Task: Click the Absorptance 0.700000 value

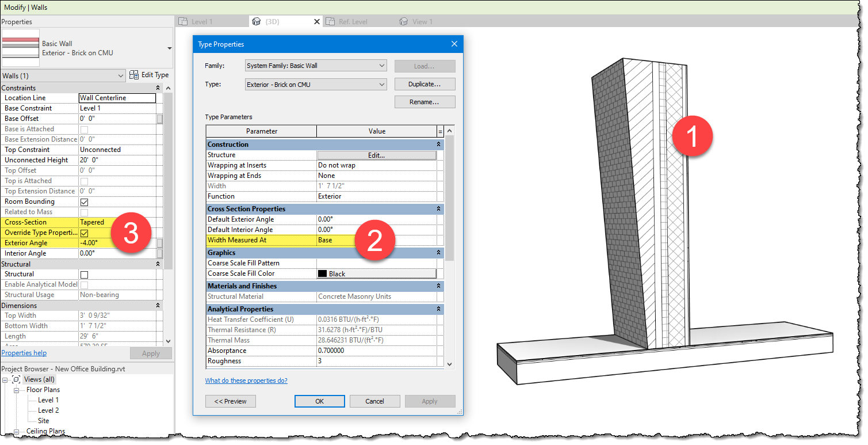Action: coord(377,351)
